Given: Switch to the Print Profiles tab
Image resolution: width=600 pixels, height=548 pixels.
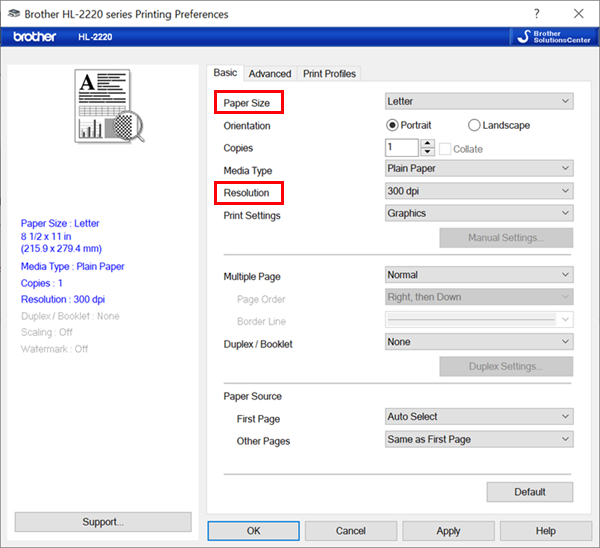Looking at the screenshot, I should click(329, 73).
